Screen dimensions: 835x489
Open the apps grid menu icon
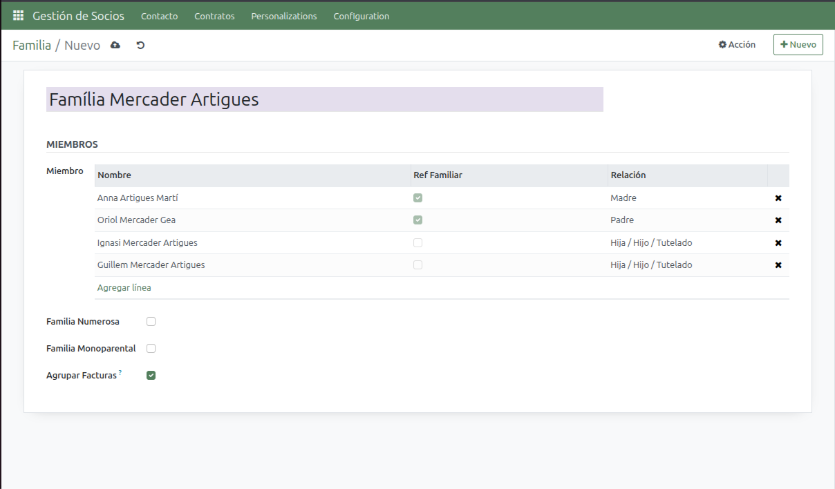point(18,16)
